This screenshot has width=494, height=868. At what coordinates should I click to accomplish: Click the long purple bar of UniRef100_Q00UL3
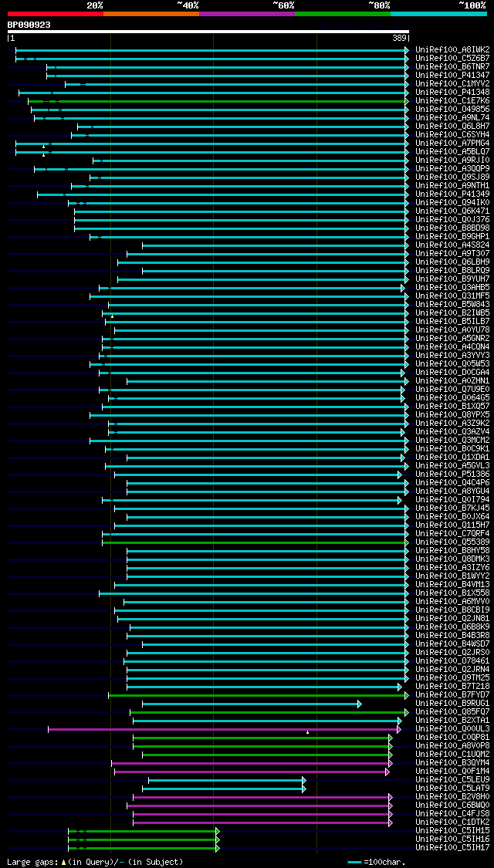click(x=225, y=730)
